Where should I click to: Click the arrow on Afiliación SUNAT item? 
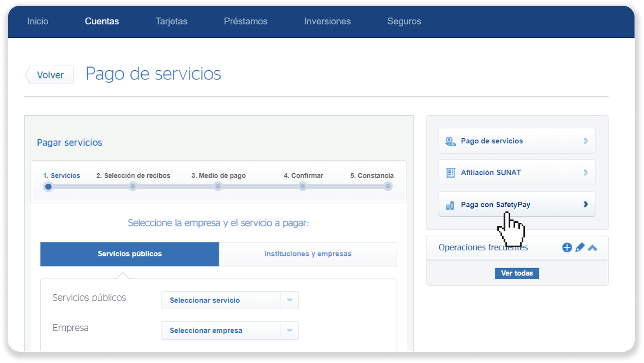(586, 172)
